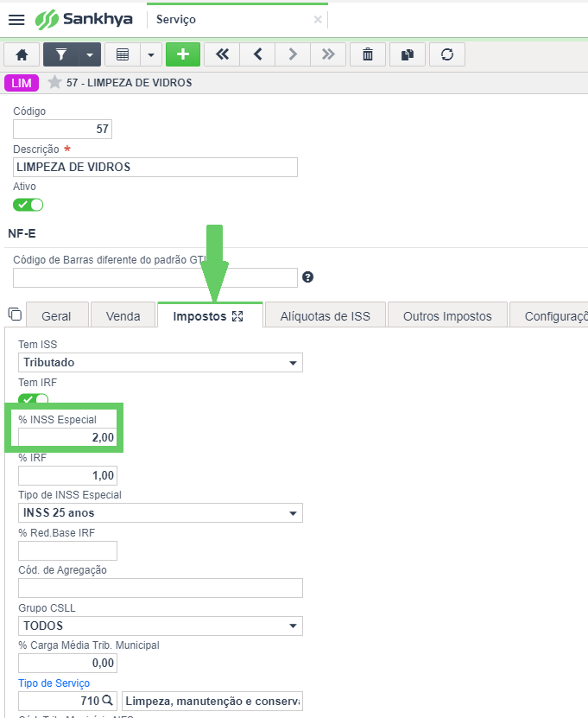Add a new service with plus button
Screen dimensions: 588x718
(x=183, y=55)
